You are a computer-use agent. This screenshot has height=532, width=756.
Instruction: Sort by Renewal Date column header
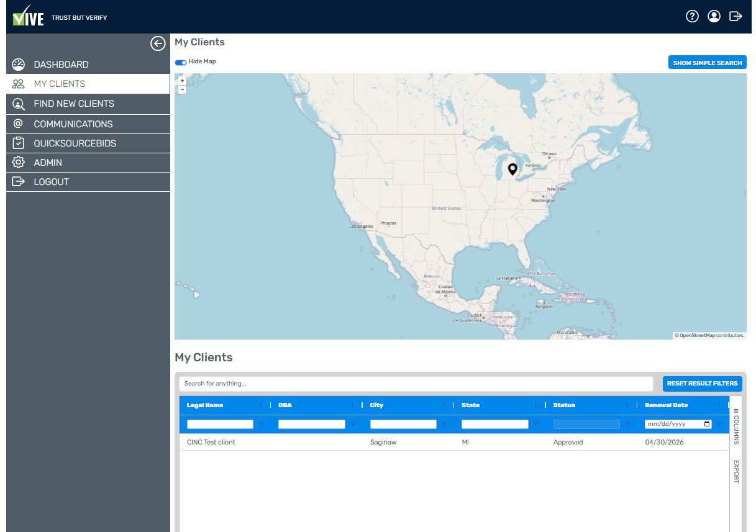click(667, 405)
